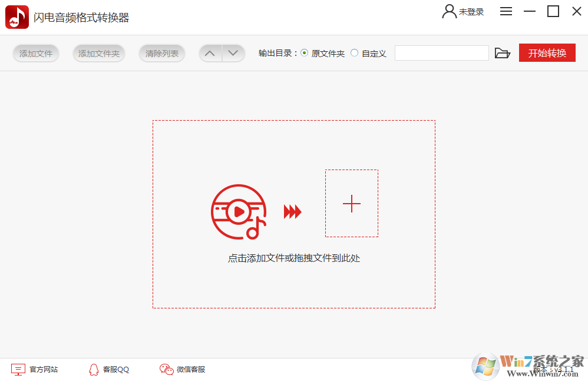Click the output directory input field
Viewport: 588px width, 382px height.
click(441, 52)
